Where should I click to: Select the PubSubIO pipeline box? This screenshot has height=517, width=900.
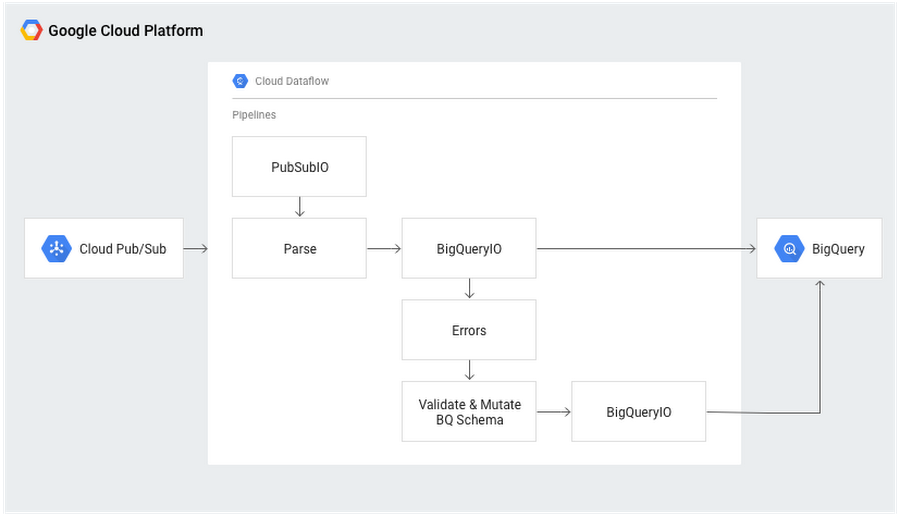point(299,166)
